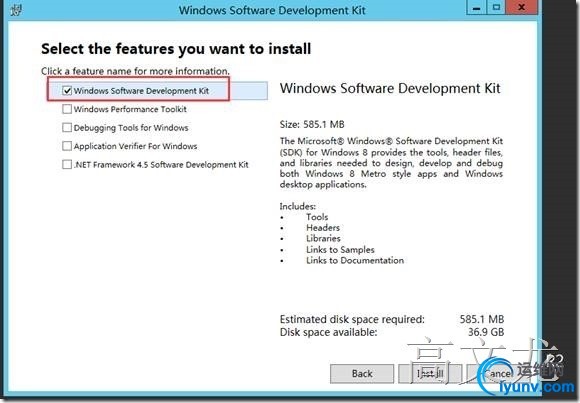The height and width of the screenshot is (403, 580).
Task: Enable Debugging Tools for Windows checkbox
Action: point(67,127)
